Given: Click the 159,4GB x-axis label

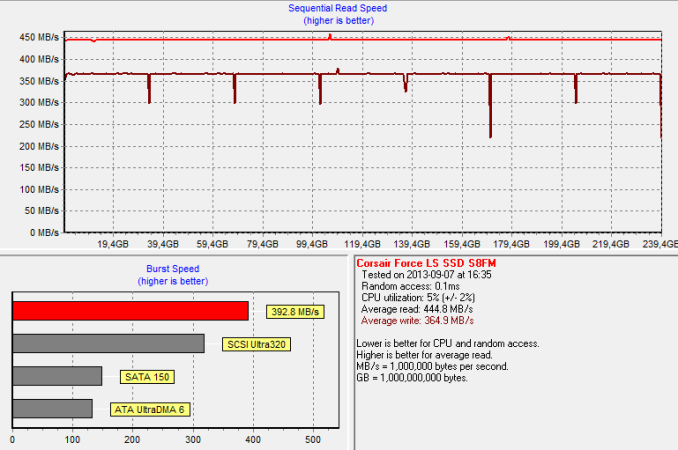Looking at the screenshot, I should 462,244.
